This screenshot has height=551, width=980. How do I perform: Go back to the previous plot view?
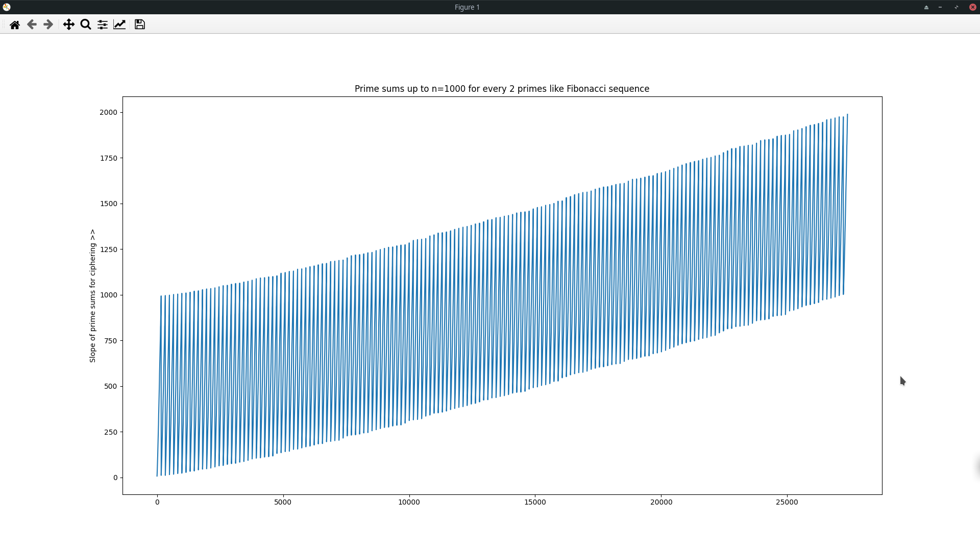point(32,24)
